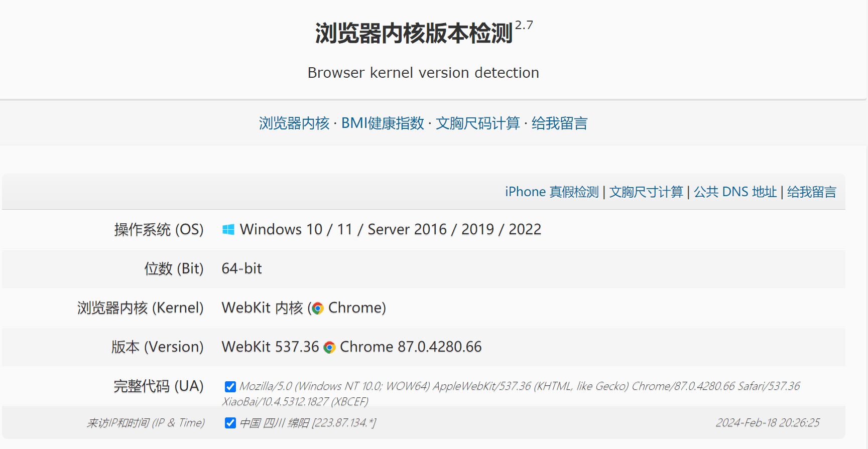Click the Chrome icon in the Version row
The height and width of the screenshot is (449, 868).
coord(329,347)
